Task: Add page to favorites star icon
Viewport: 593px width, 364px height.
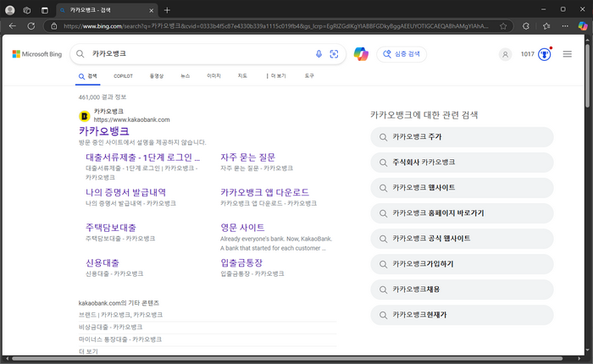Action: click(503, 26)
